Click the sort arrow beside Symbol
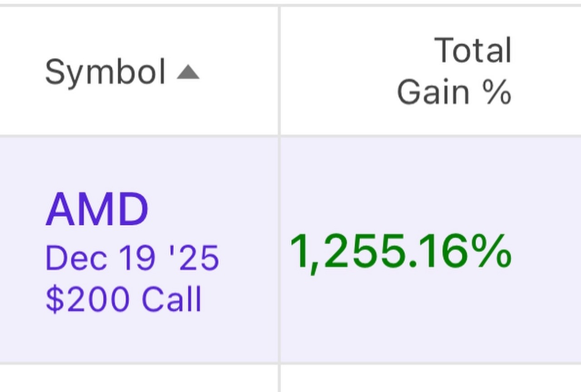The height and width of the screenshot is (392, 581). click(x=188, y=72)
